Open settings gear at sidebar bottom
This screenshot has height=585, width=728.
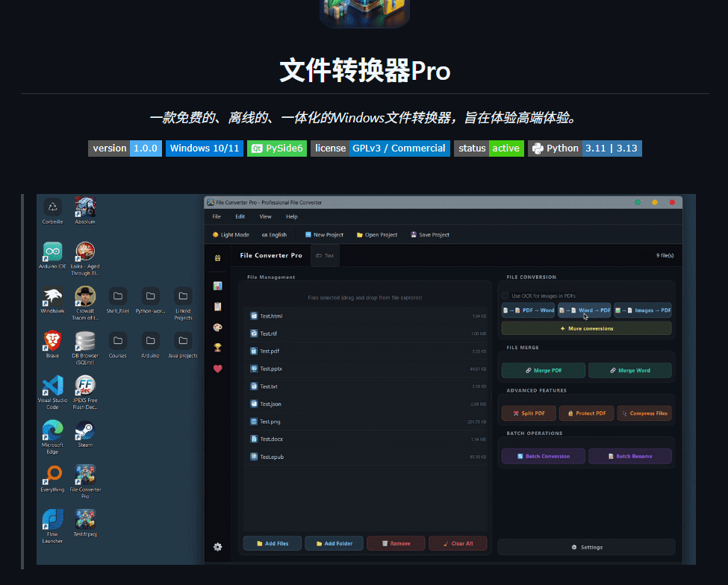tap(217, 547)
